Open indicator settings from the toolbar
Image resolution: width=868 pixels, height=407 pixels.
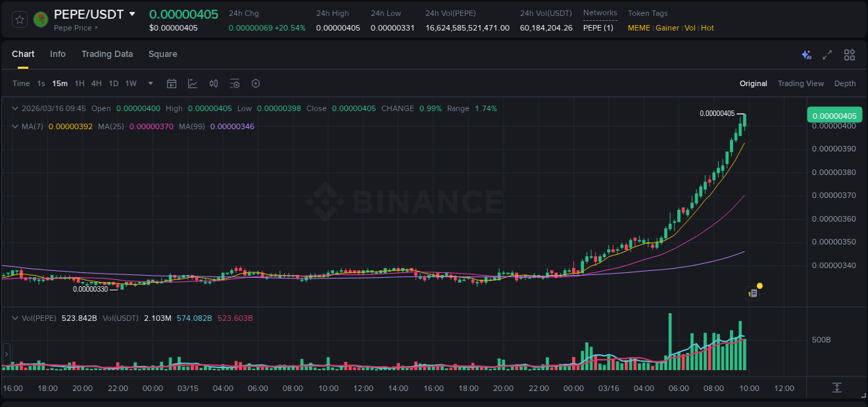coord(235,83)
